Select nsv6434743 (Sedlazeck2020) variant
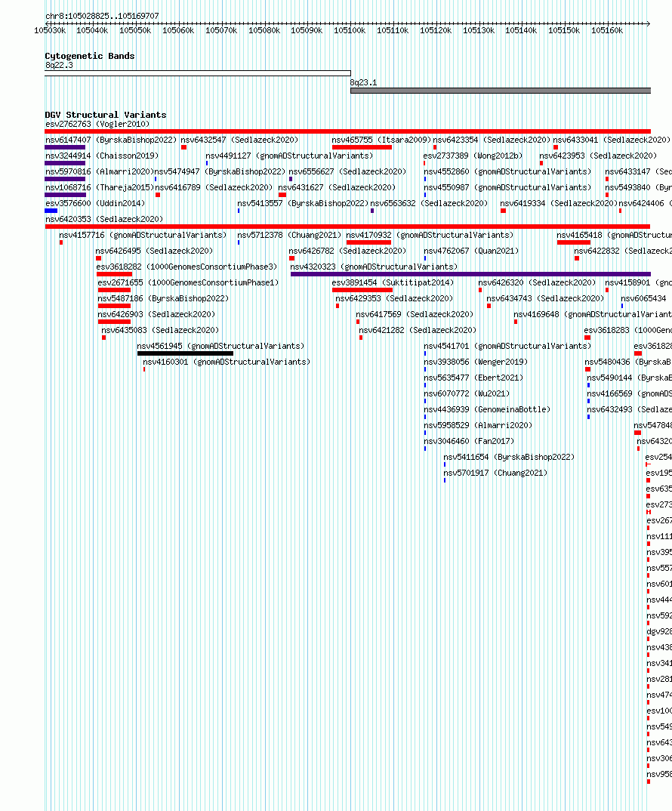This screenshot has height=811, width=672. [x=545, y=299]
